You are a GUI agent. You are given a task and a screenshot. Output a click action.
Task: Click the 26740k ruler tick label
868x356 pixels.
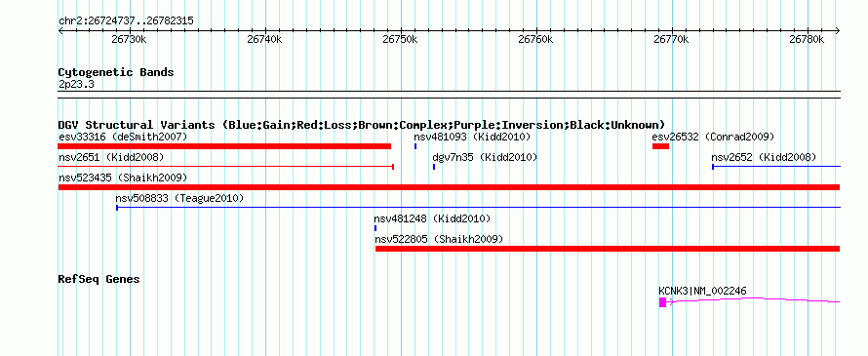(x=264, y=39)
